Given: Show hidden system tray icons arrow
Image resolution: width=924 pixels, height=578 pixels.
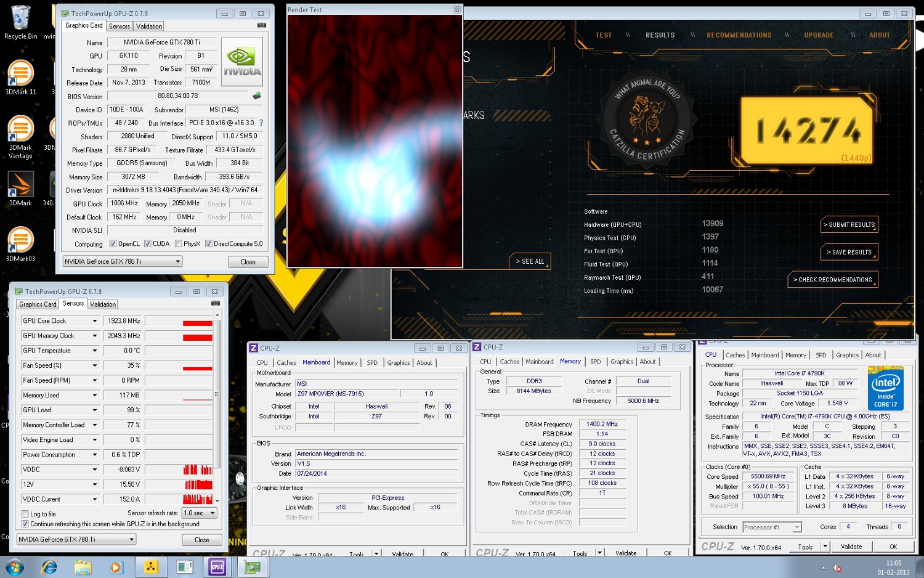Looking at the screenshot, I should [x=824, y=568].
